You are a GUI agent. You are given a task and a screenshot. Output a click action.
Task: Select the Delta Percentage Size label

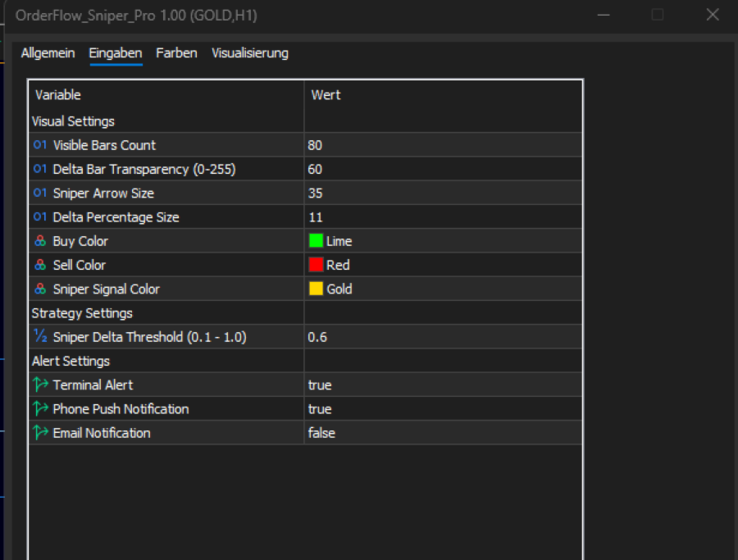coord(116,217)
